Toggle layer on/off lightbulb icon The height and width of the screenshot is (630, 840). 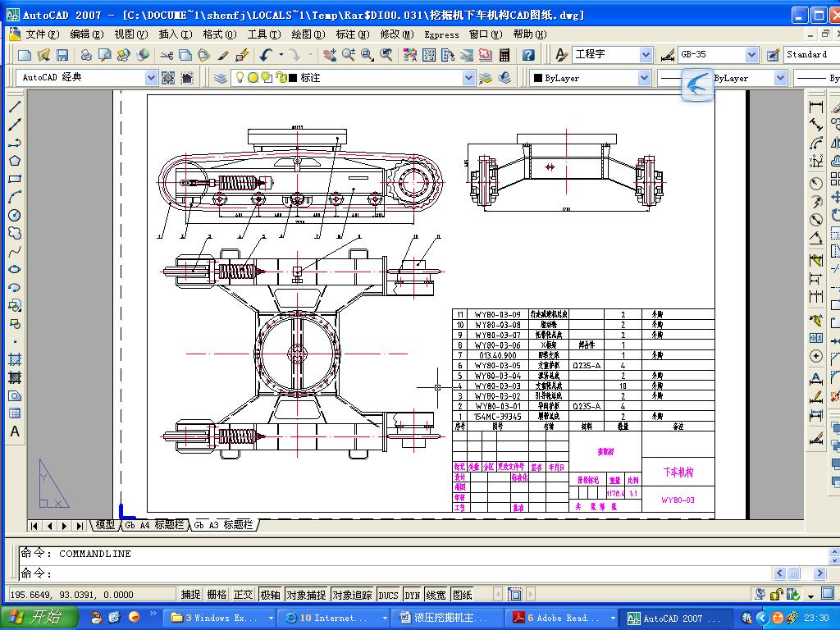coord(240,78)
